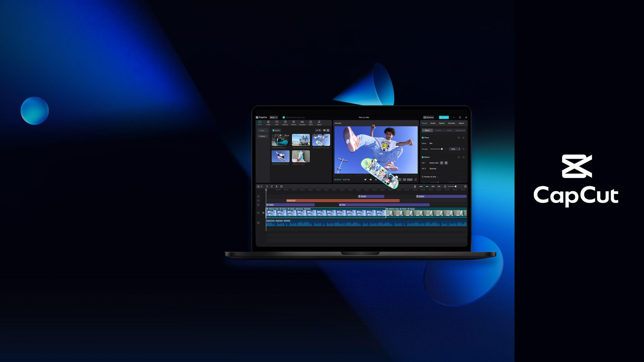
Task: Select the Cutout sub-tab
Action: pyautogui.click(x=438, y=130)
